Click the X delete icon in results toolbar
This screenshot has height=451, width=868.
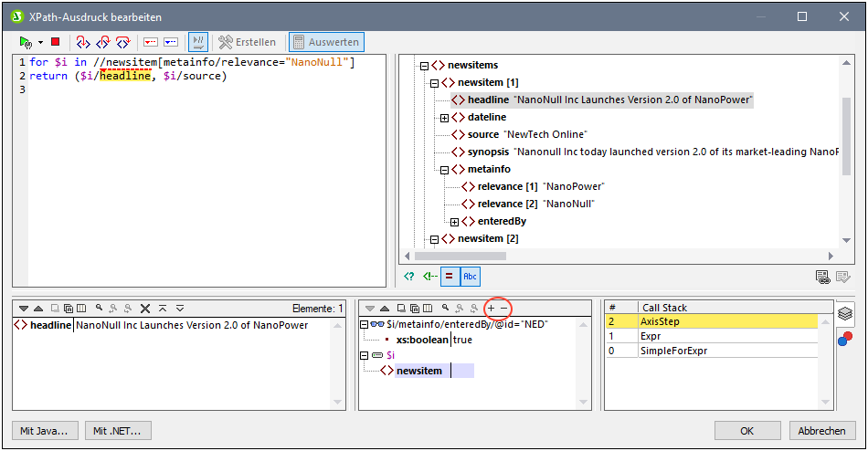tap(145, 309)
